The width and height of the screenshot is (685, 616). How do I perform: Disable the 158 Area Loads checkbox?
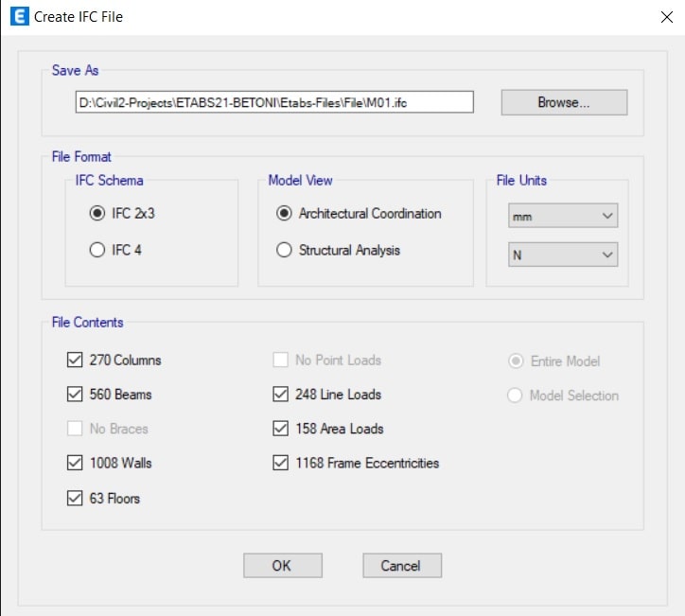280,429
